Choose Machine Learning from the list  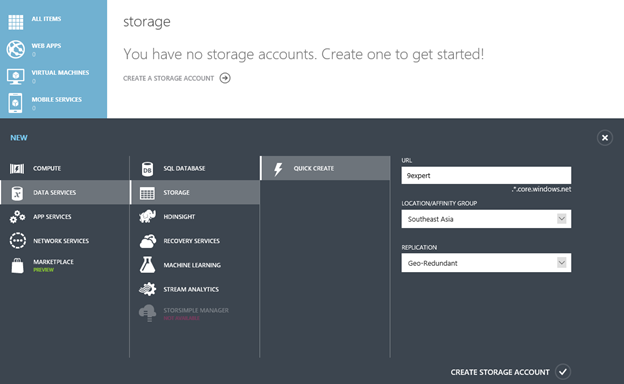[x=195, y=265]
